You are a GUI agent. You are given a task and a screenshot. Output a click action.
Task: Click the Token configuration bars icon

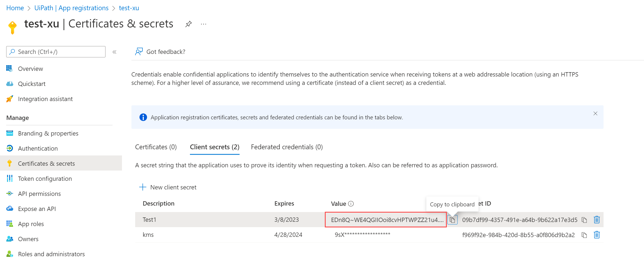(x=10, y=178)
